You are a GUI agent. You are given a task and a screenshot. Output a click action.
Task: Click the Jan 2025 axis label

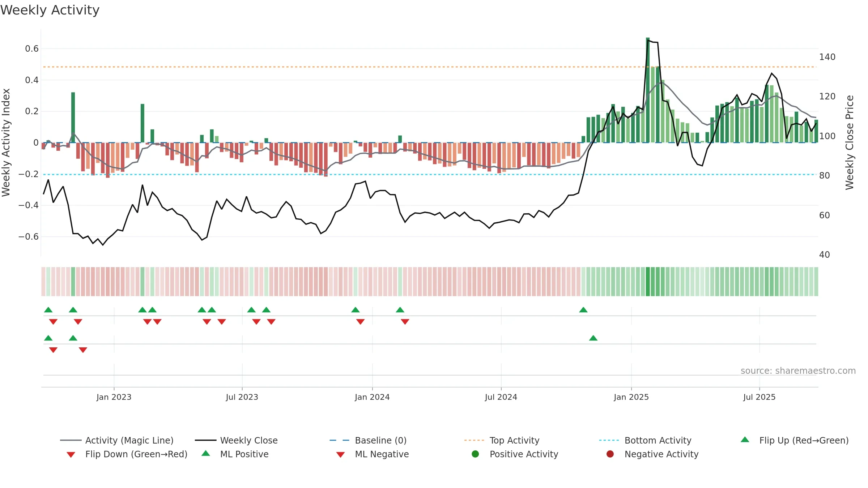(x=631, y=397)
